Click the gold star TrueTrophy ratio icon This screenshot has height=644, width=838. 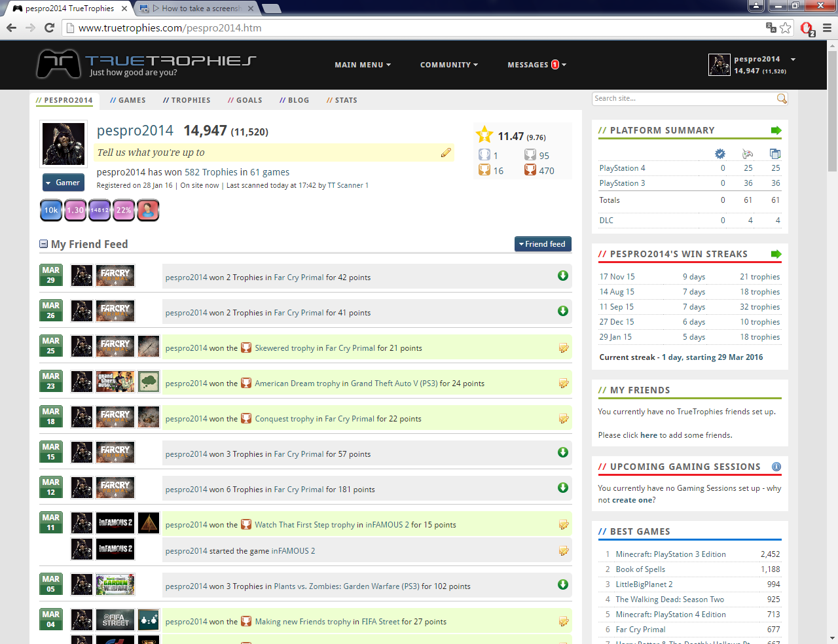pos(484,135)
